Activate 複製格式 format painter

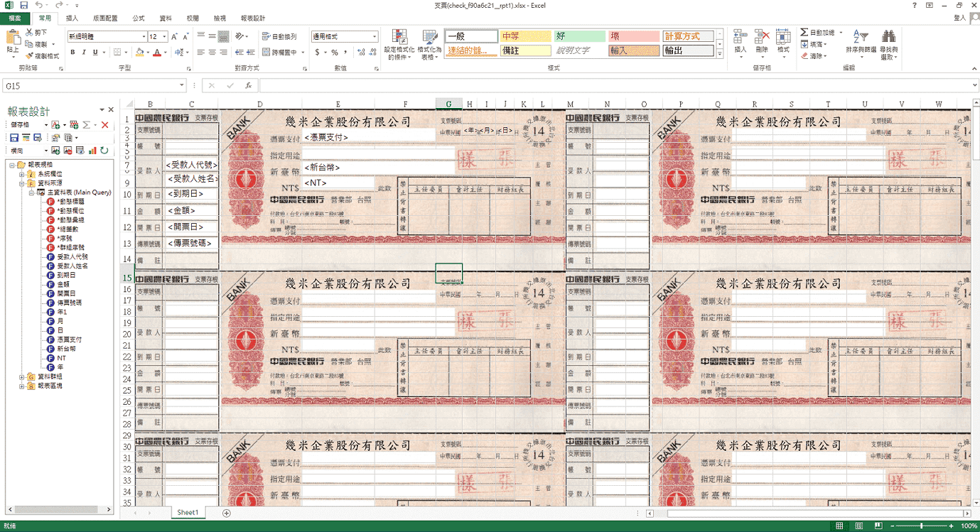(43, 55)
